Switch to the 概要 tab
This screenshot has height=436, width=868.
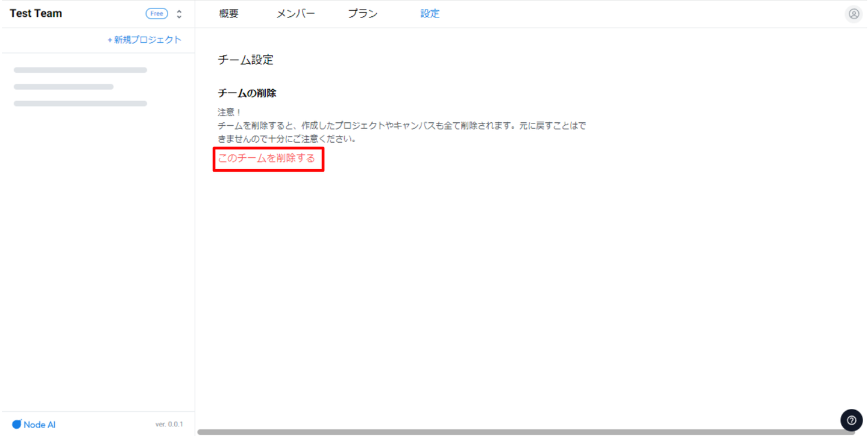point(229,14)
